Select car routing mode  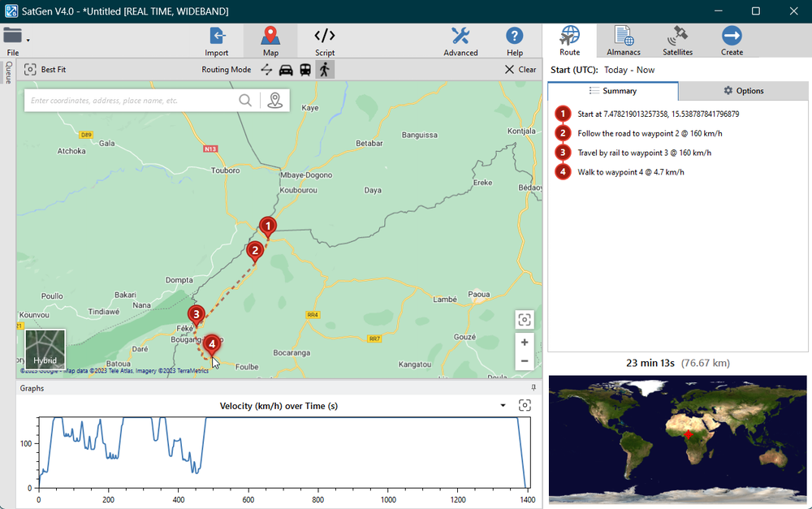coord(286,70)
